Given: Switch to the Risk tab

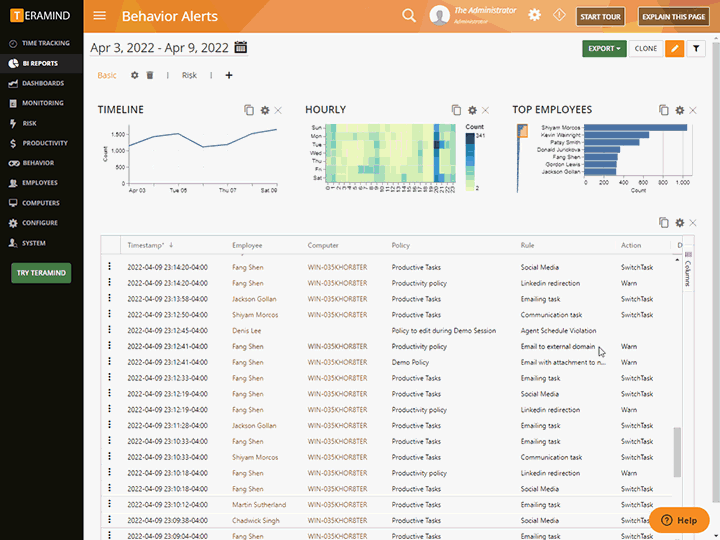Looking at the screenshot, I should click(189, 75).
